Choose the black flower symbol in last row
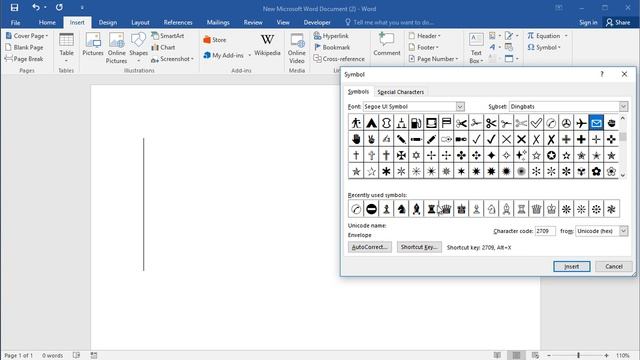 pos(596,171)
